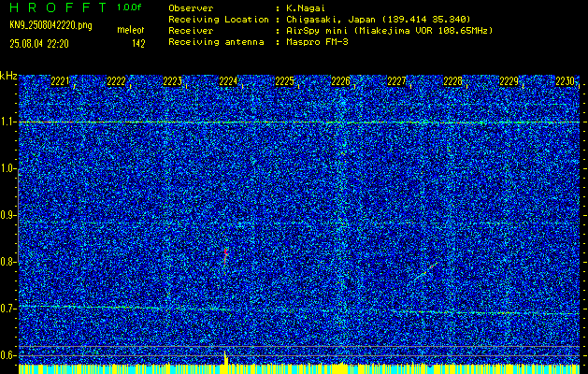The height and width of the screenshot is (374, 588).
Task: Click time marker 2228
Action: (x=452, y=81)
